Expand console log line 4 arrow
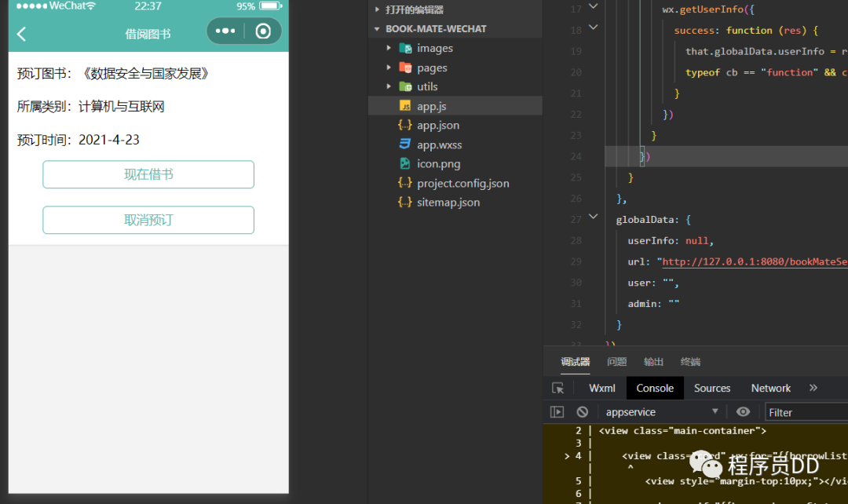 (x=567, y=456)
